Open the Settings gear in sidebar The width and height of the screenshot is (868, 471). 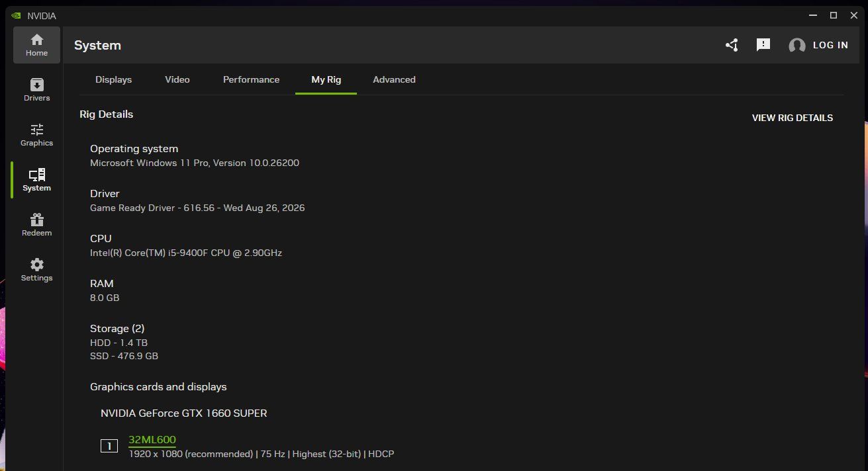coord(36,270)
